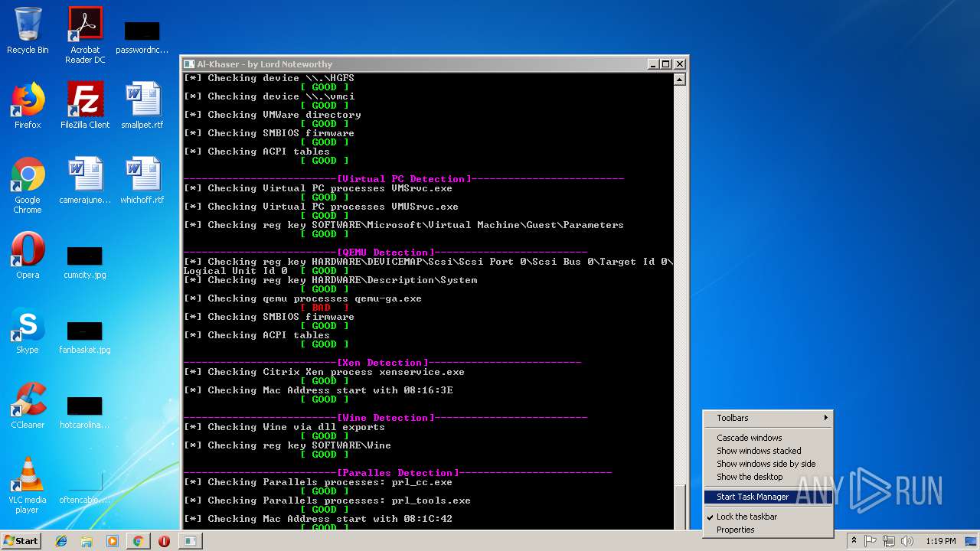This screenshot has width=980, height=551.
Task: Click 'Checking qemu processes qemu-ga.exe' line
Action: pos(302,298)
